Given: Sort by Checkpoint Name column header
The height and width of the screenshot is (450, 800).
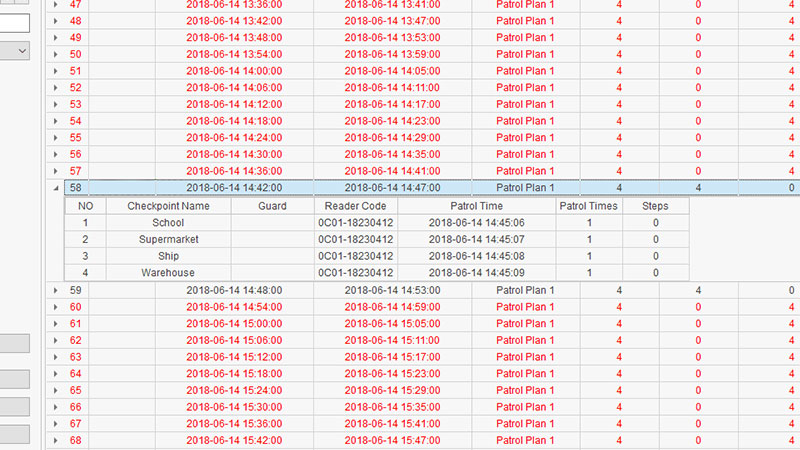Looking at the screenshot, I should [168, 206].
